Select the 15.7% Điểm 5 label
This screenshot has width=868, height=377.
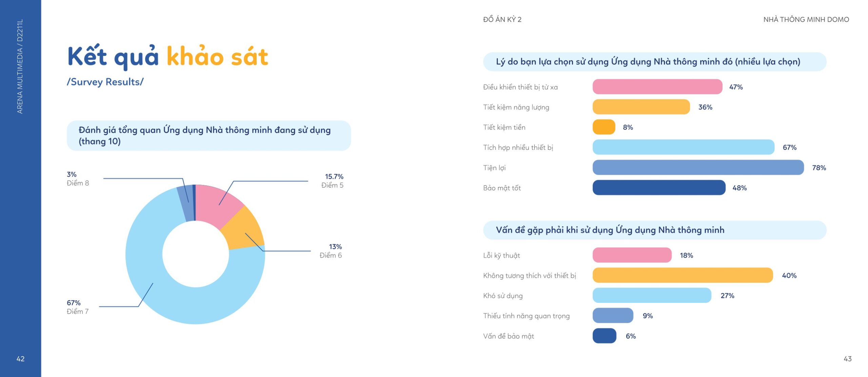332,181
